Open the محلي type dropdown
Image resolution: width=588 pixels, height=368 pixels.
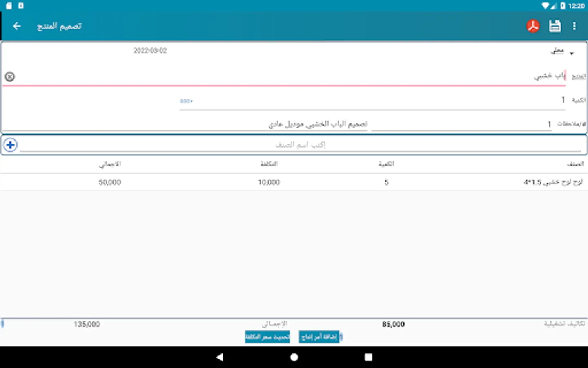(562, 52)
